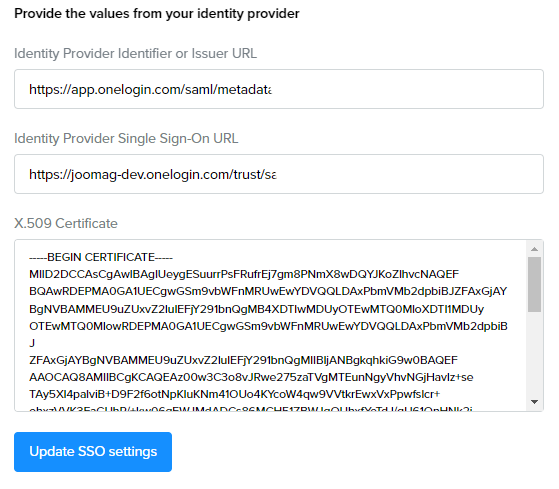
Task: Click the scrollbar track below the thumb
Action: [x=534, y=353]
